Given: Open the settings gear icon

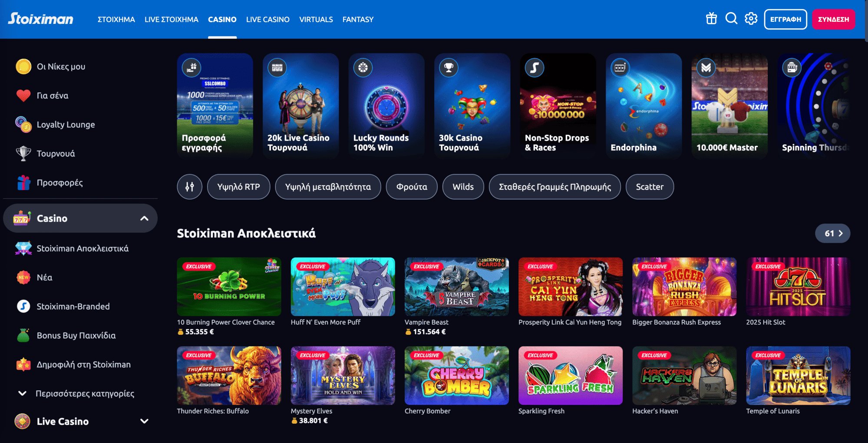Looking at the screenshot, I should [751, 19].
